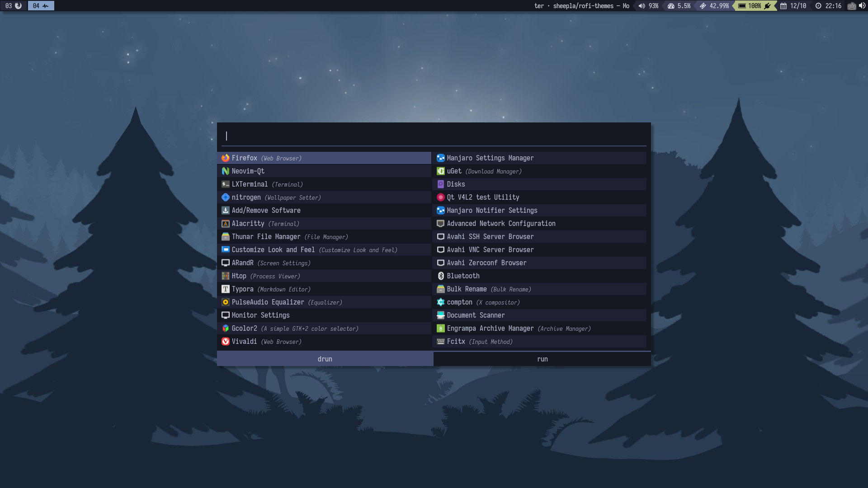This screenshot has height=488, width=868.
Task: Click the Vivaldi browser icon
Action: [225, 342]
